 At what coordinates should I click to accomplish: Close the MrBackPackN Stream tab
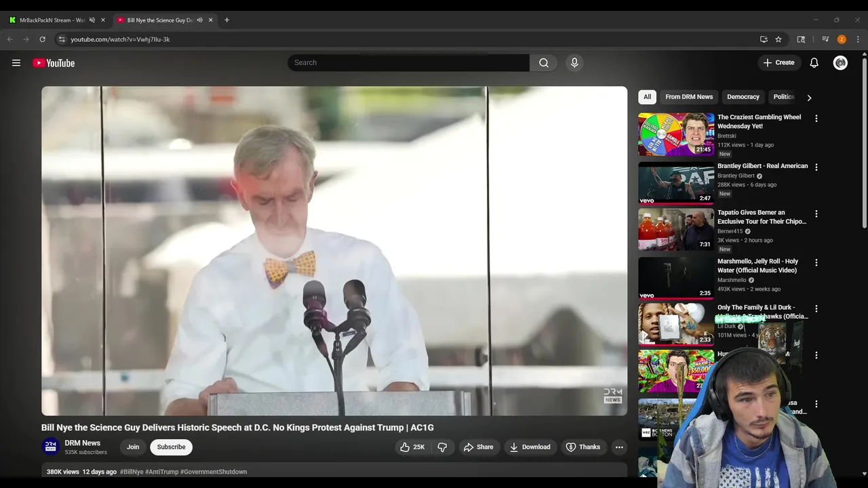coord(103,20)
